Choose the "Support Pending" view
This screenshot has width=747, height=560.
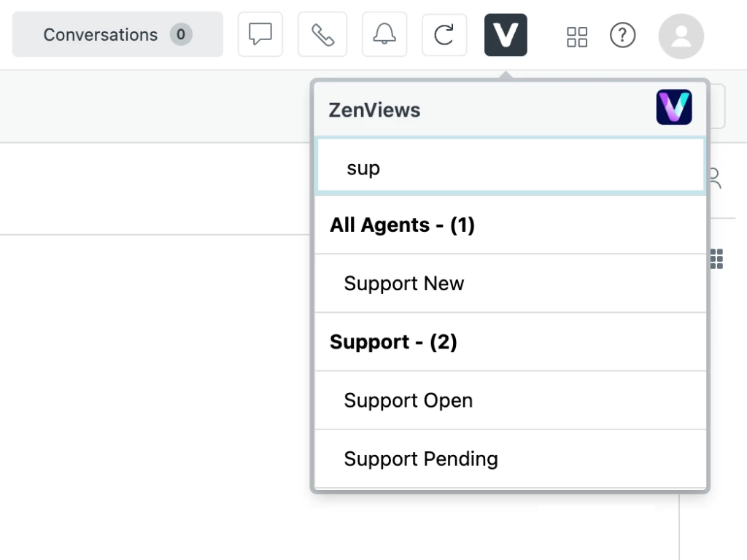tap(421, 459)
